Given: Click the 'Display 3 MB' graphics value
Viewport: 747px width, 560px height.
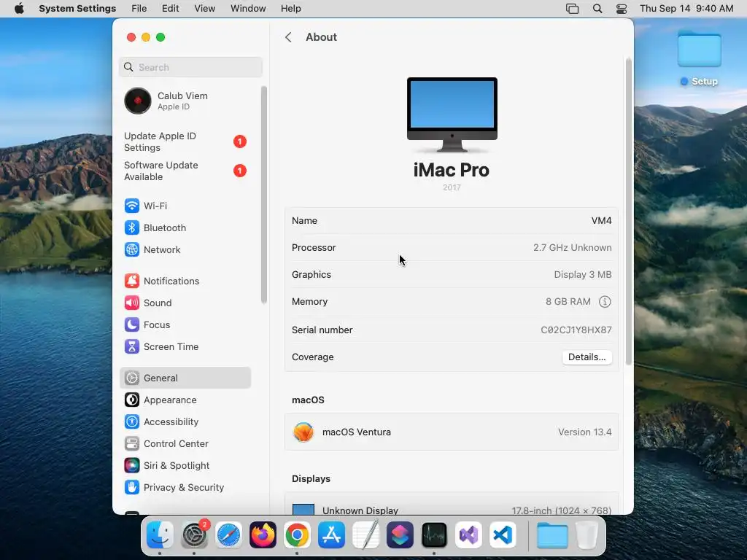Looking at the screenshot, I should click(583, 275).
